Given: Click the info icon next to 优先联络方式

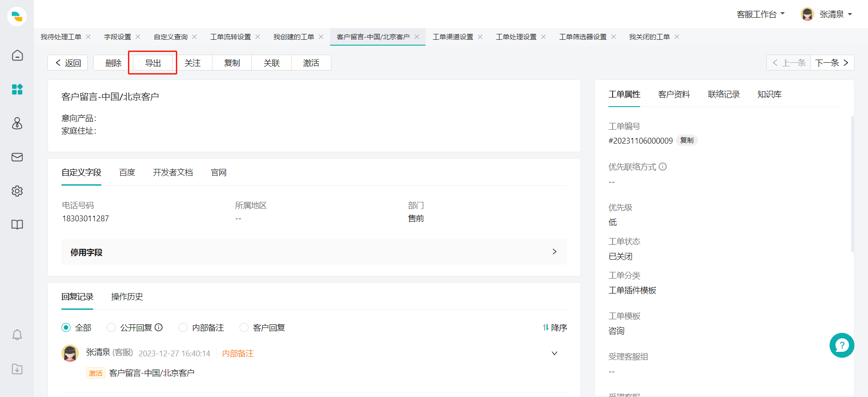Looking at the screenshot, I should click(x=663, y=167).
